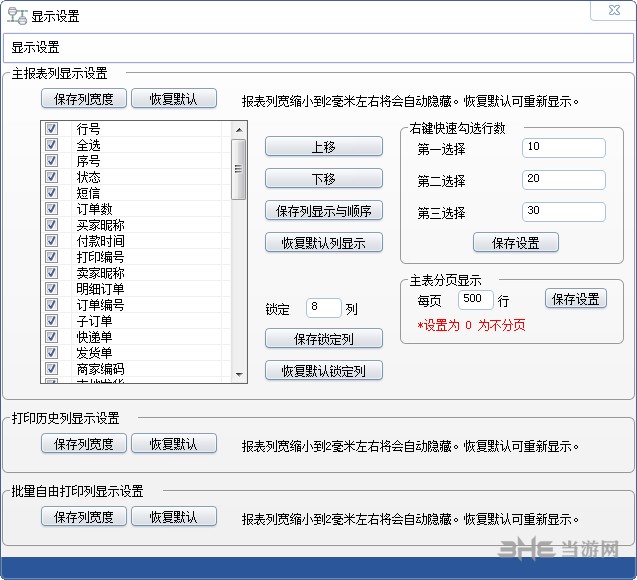
Task: Click 恢复默认 in 打印历史列显示设置
Action: 173,444
